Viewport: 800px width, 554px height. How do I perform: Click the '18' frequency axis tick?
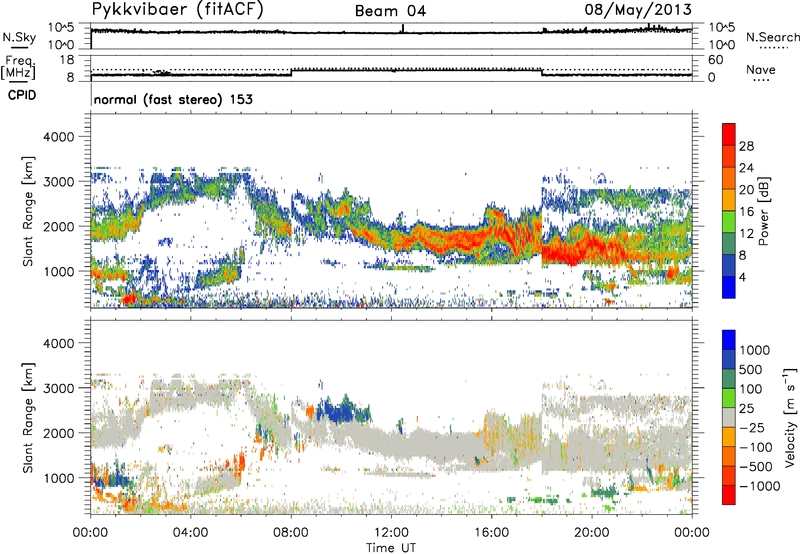click(x=67, y=60)
